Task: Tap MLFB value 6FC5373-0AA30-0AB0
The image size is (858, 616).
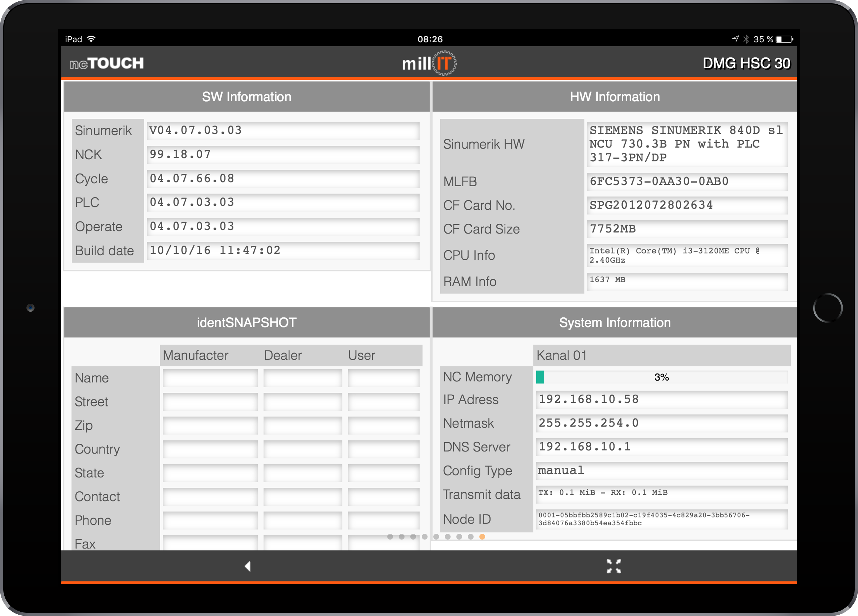Action: [x=687, y=182]
